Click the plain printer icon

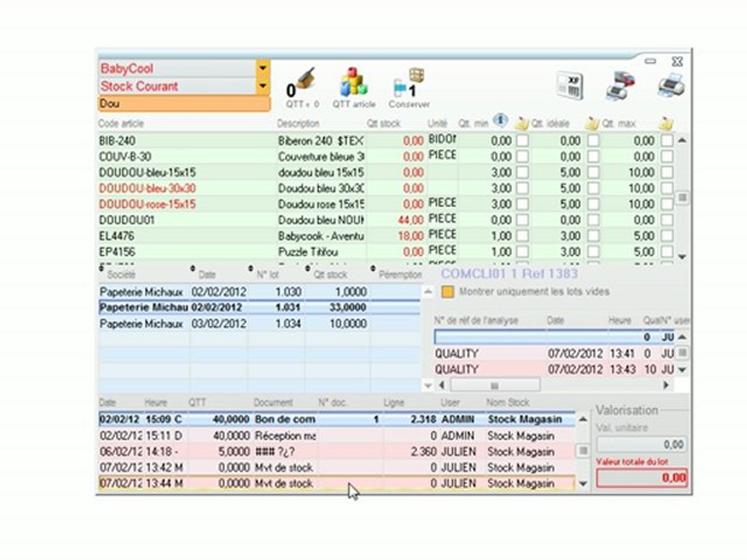pos(671,86)
